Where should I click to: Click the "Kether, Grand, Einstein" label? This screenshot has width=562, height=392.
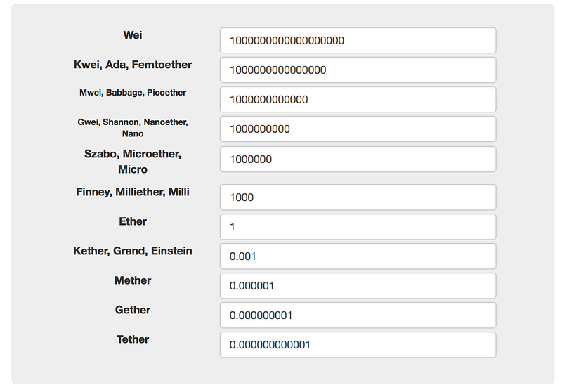pyautogui.click(x=133, y=251)
